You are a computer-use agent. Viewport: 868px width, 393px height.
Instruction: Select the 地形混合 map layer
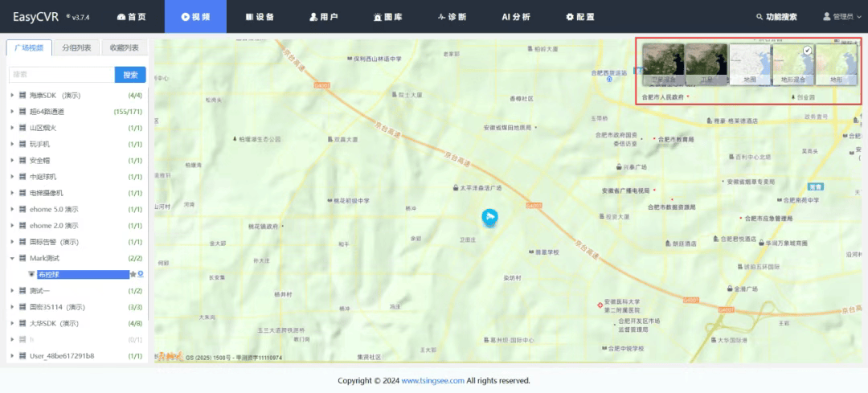793,65
